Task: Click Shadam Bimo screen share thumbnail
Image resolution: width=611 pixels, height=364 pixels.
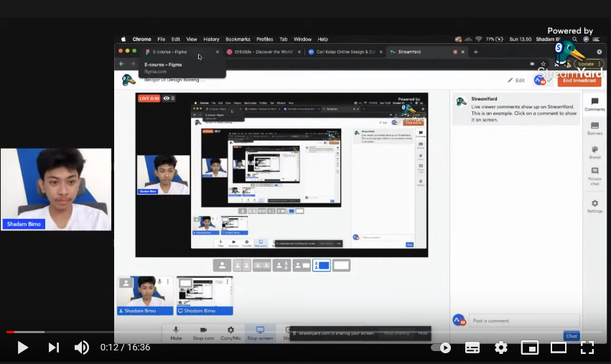Action: (205, 295)
